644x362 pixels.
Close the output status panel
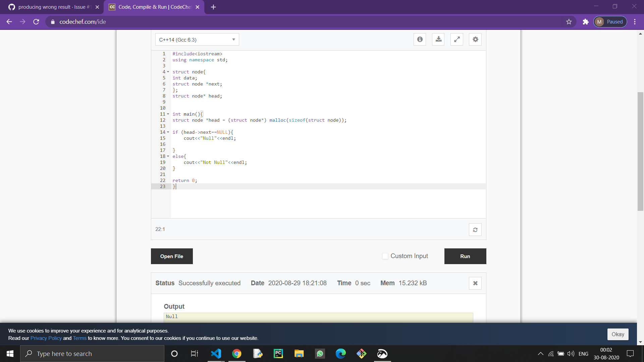point(475,283)
